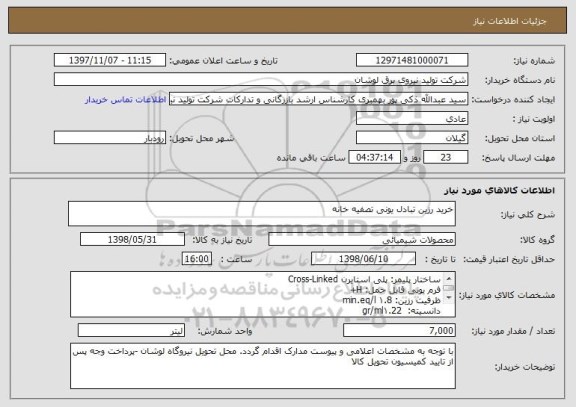Image resolution: width=576 pixels, height=407 pixels.
Task: Click the label تعداد / مقدار مورد نیاز
Action: (513, 331)
